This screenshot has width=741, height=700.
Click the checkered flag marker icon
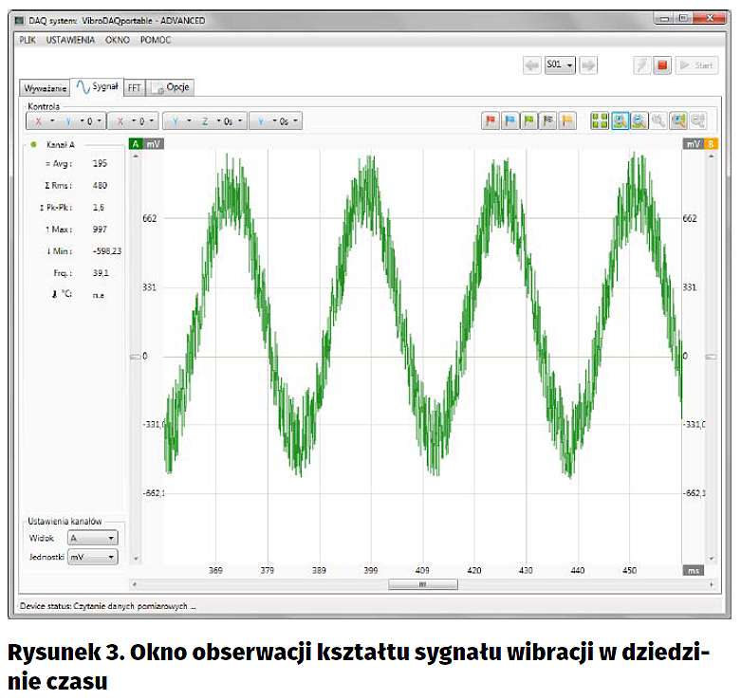(548, 121)
